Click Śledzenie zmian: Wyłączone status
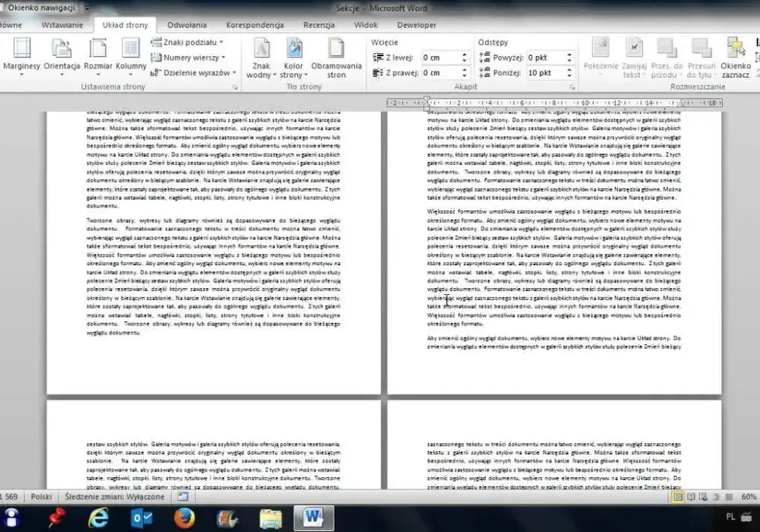Image resolution: width=760 pixels, height=532 pixels. 115,496
